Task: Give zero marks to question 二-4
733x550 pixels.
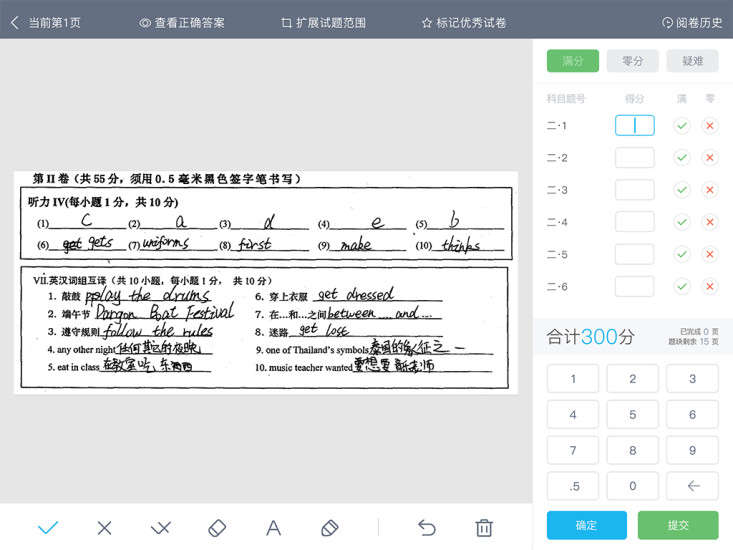Action: 710,222
